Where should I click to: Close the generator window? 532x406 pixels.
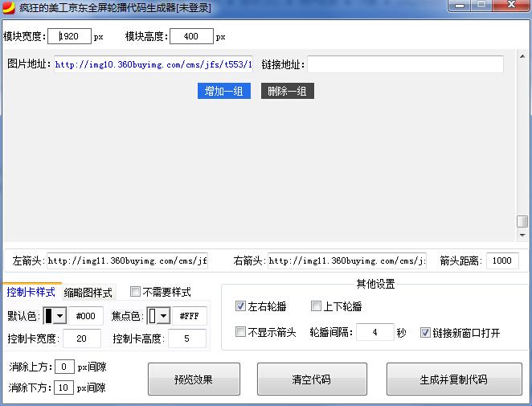[x=511, y=6]
